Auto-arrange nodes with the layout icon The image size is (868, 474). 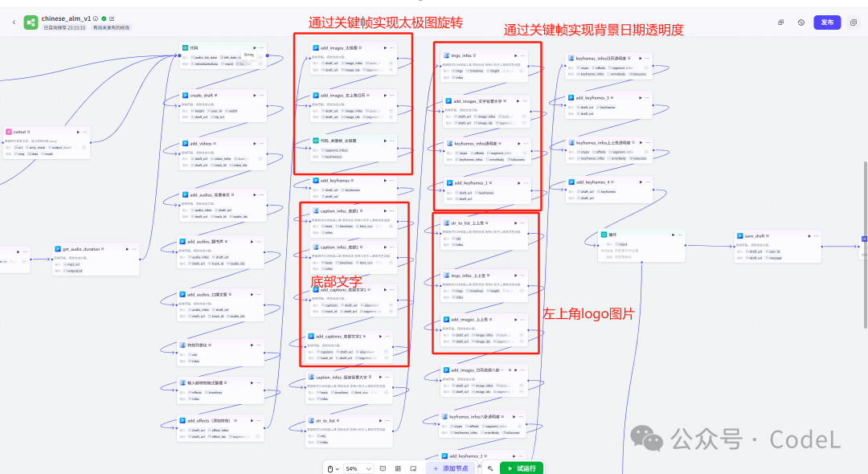(398, 468)
